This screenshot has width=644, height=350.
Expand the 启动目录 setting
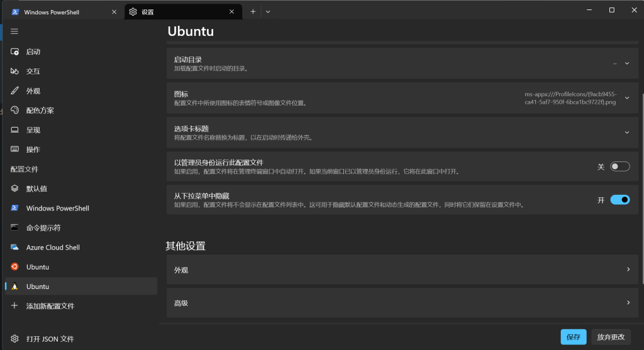[x=626, y=63]
